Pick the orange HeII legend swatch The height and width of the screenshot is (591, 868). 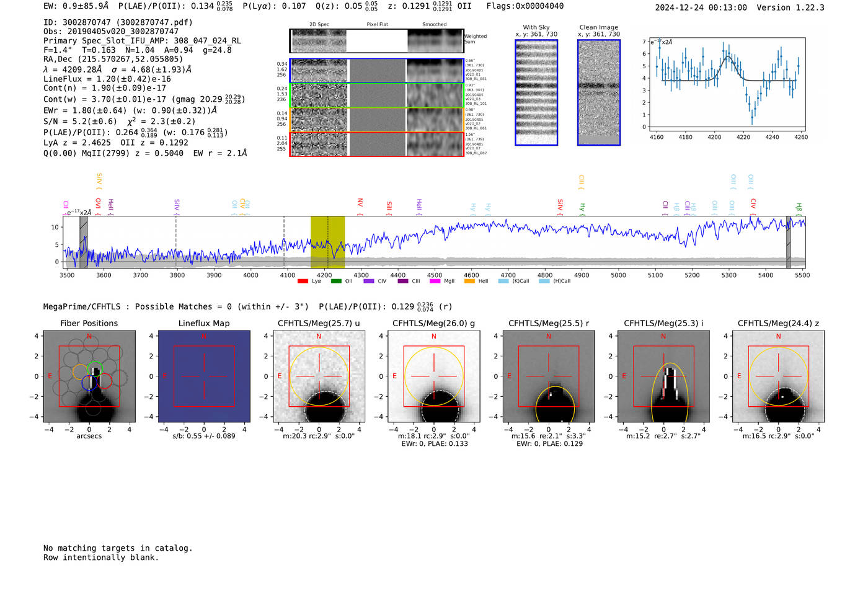[x=469, y=282]
